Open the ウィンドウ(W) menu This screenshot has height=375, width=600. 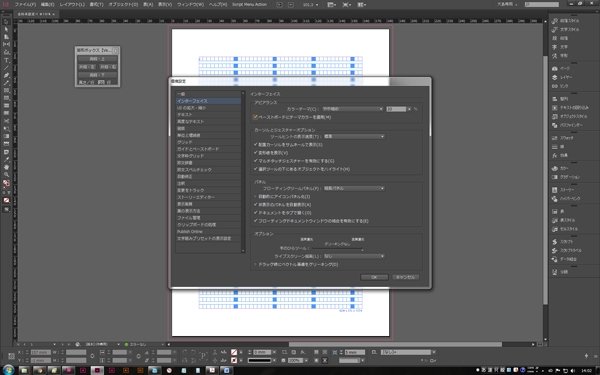point(191,5)
